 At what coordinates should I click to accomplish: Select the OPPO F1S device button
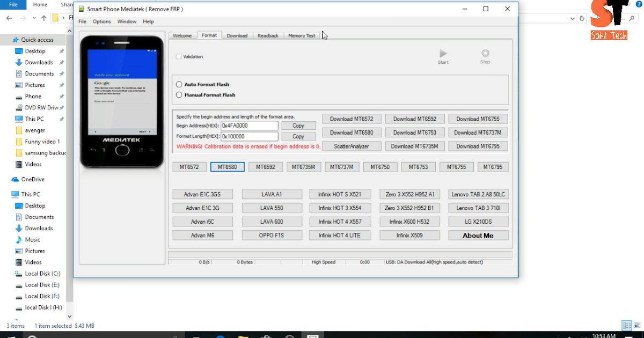tap(272, 236)
